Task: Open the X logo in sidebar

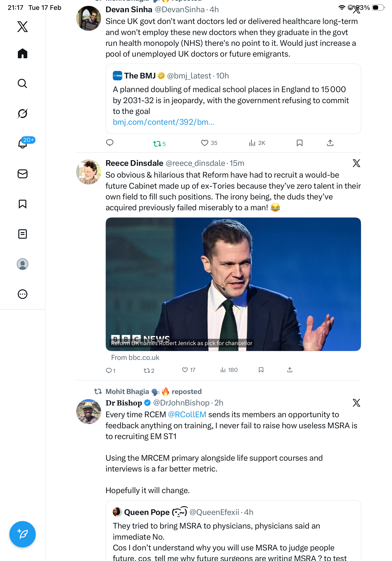Action: click(x=23, y=26)
